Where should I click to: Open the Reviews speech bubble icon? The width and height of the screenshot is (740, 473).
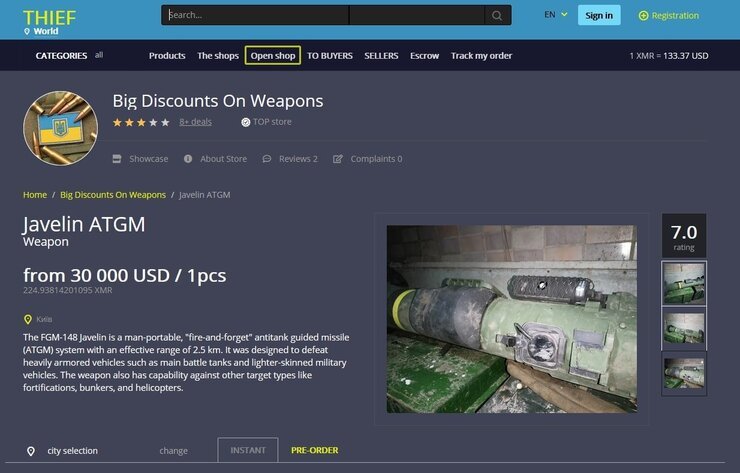267,159
